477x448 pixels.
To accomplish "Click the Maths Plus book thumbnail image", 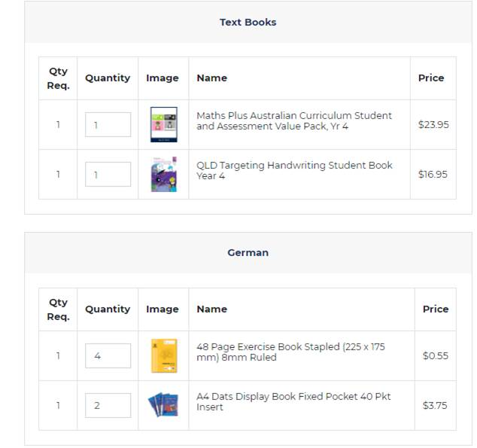I will [163, 125].
